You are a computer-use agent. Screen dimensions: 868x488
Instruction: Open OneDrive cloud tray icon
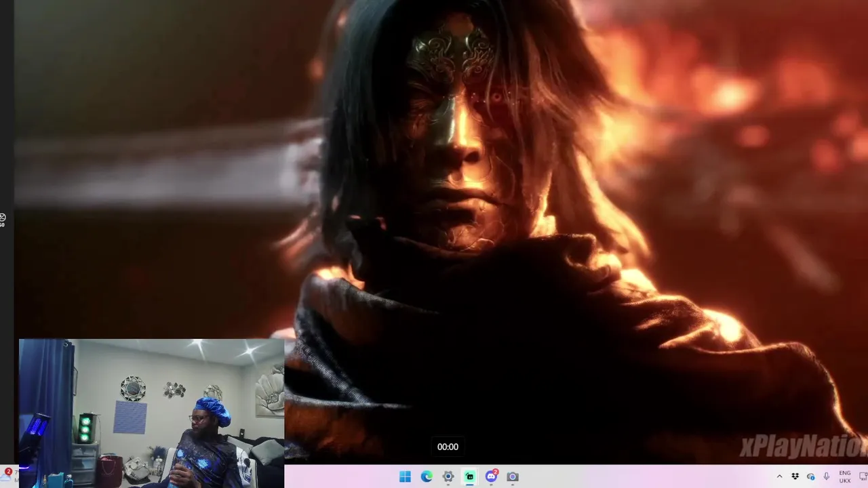[x=810, y=476]
